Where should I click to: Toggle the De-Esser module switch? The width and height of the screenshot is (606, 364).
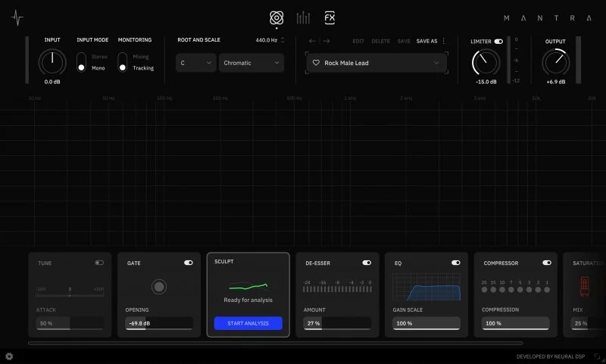click(x=367, y=263)
